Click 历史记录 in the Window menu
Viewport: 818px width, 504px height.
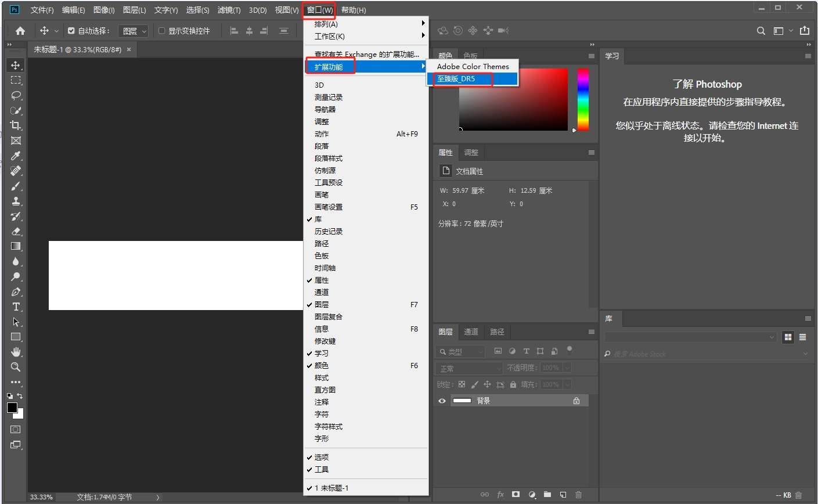(x=329, y=231)
